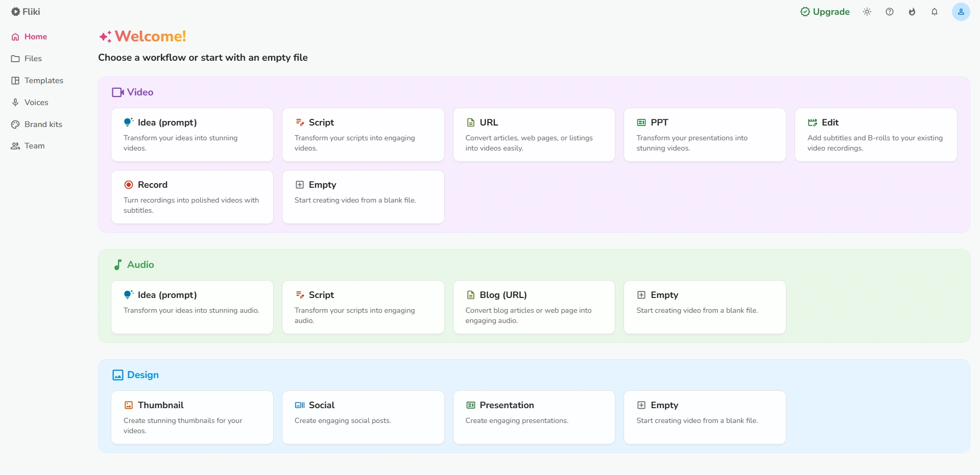980x475 pixels.
Task: Toggle the light/dark theme sun icon
Action: click(x=867, y=12)
